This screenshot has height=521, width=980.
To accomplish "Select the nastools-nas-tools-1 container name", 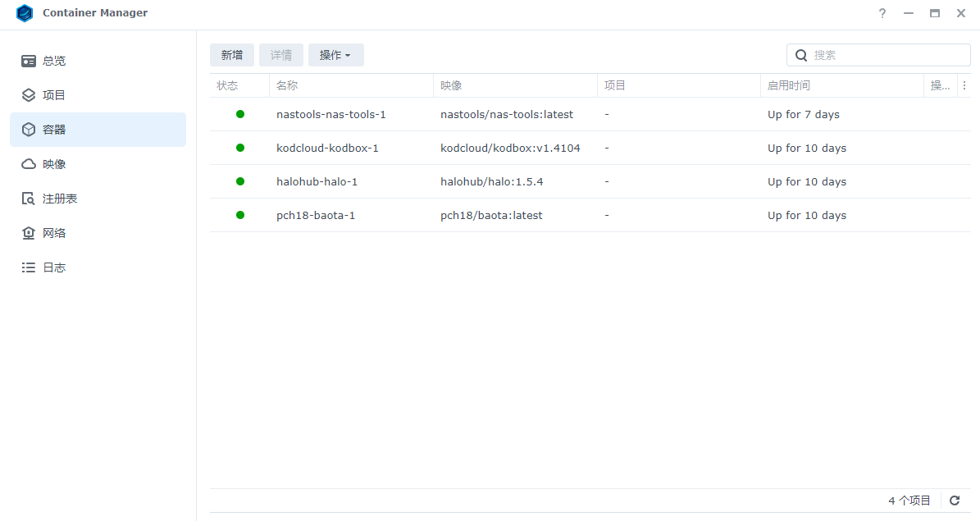I will coord(331,115).
